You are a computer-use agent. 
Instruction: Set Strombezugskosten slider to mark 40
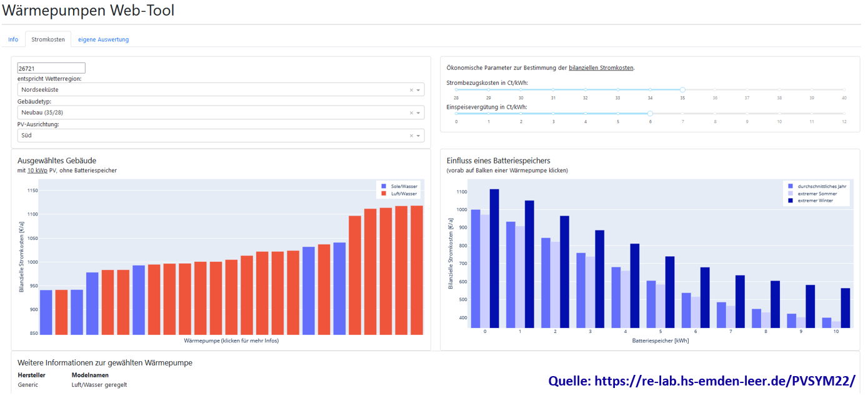click(x=844, y=90)
